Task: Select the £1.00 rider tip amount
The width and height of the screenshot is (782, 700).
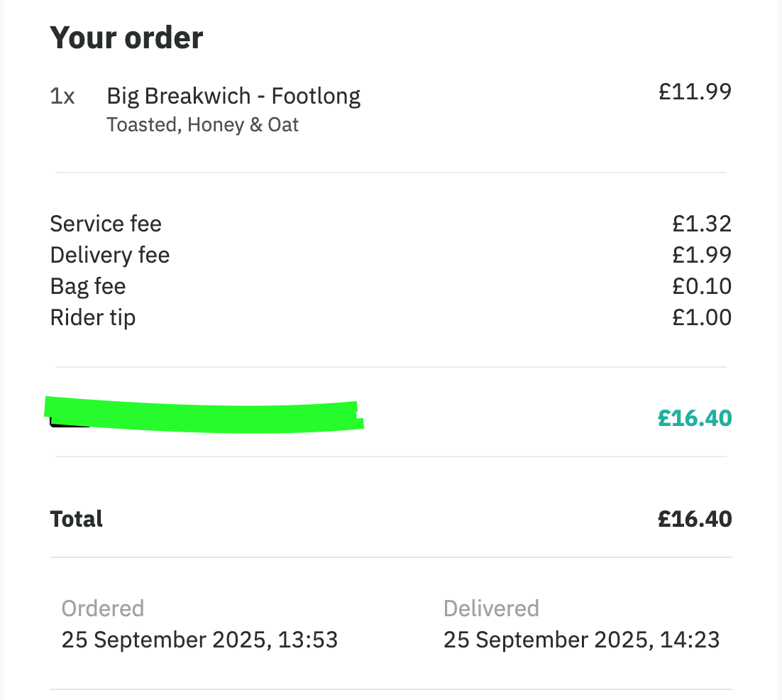Action: tap(702, 317)
